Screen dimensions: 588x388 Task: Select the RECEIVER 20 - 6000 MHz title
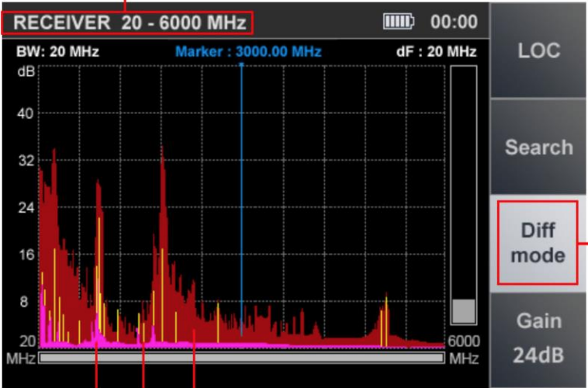129,22
